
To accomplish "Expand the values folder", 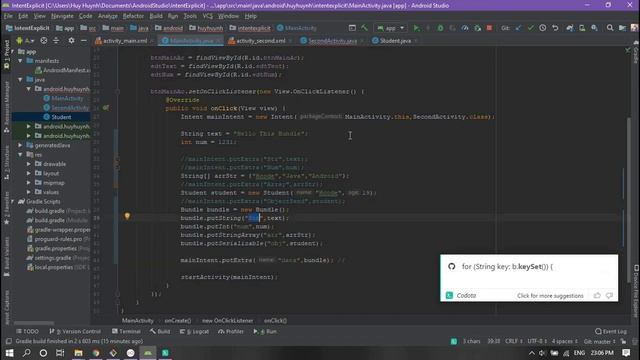I will pyautogui.click(x=29, y=192).
